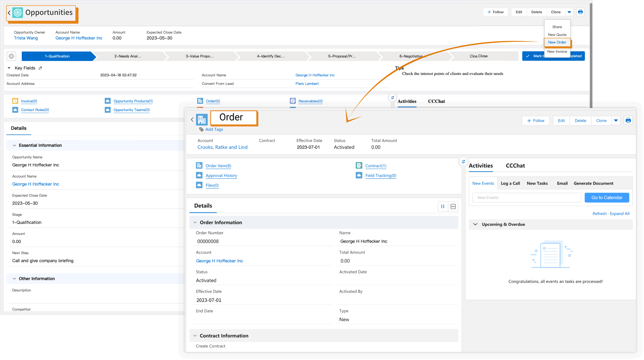
Task: Collapse the Essential Information section
Action: pyautogui.click(x=14, y=145)
